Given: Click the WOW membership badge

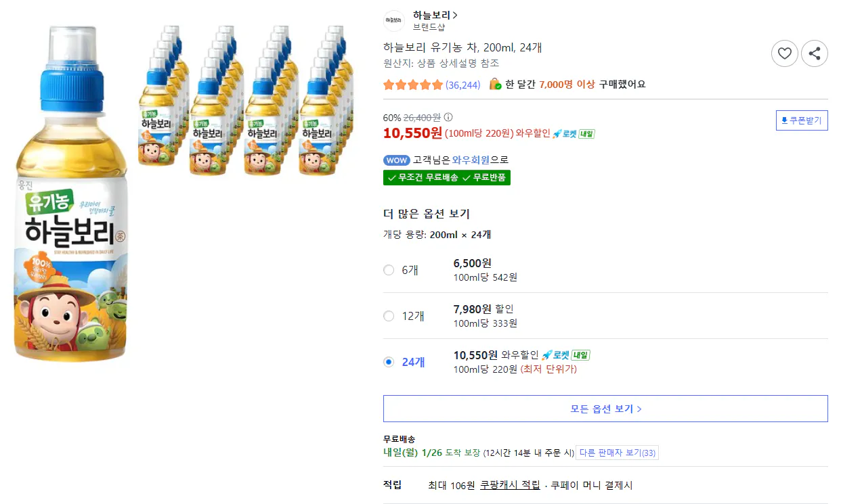Looking at the screenshot, I should point(396,160).
